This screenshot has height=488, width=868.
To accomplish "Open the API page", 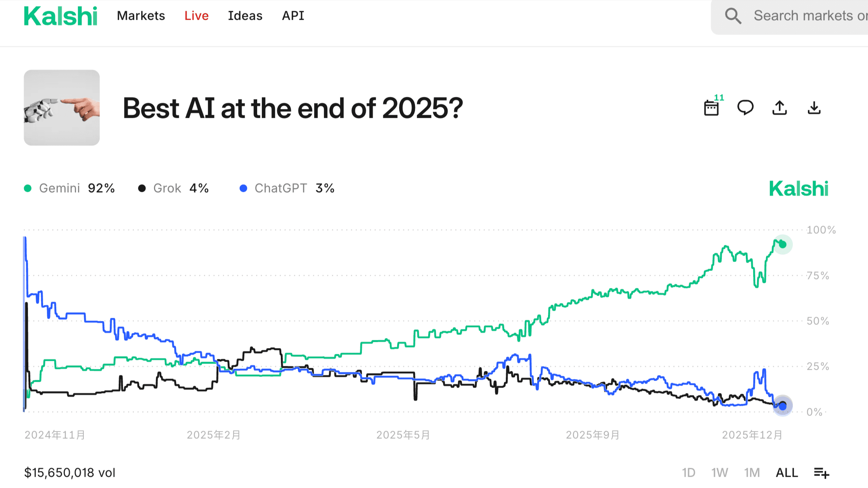I will [x=293, y=16].
